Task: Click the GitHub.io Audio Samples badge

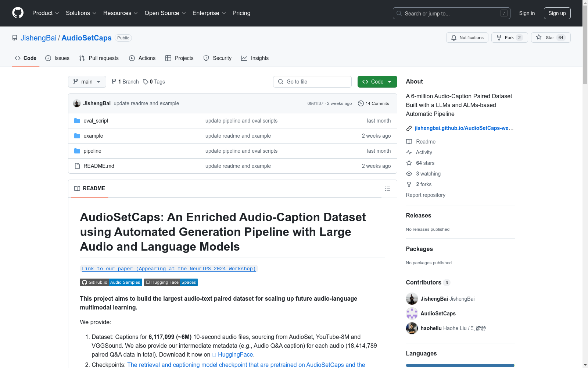Action: pos(111,282)
